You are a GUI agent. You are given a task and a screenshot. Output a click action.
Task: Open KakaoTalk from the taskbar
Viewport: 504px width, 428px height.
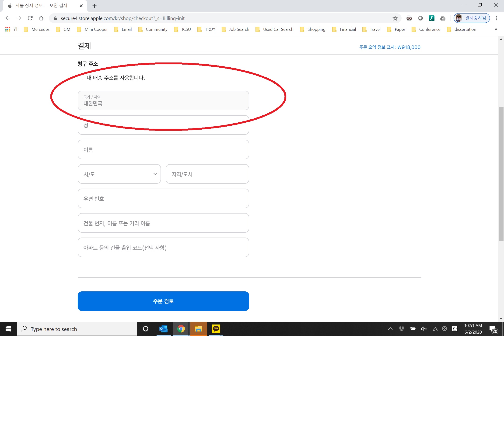(216, 329)
